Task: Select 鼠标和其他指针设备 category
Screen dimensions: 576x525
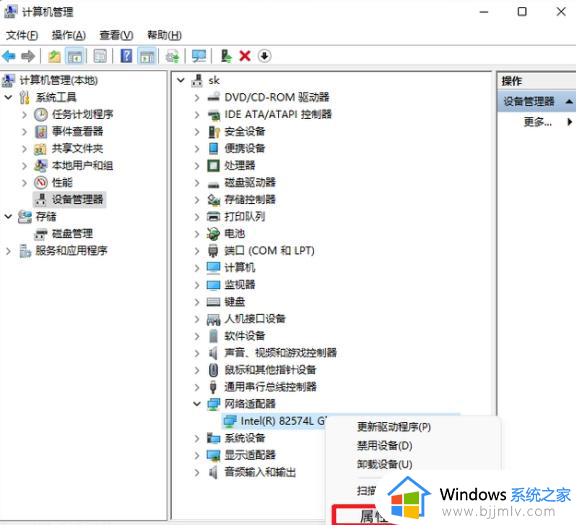Action: [x=270, y=370]
